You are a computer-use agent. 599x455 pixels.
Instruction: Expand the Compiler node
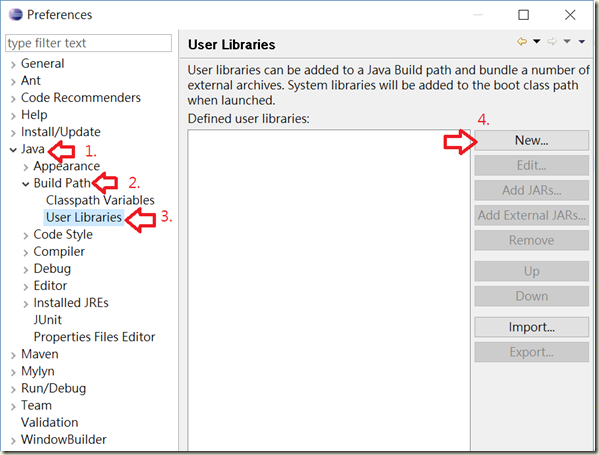click(26, 253)
